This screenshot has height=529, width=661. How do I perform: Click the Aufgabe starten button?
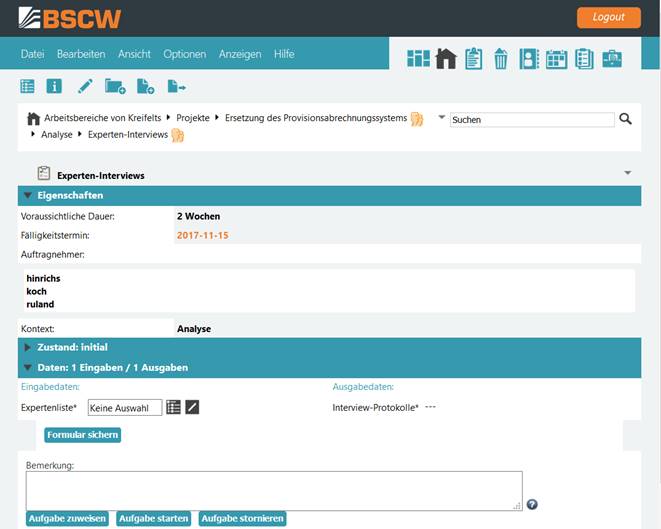[153, 518]
